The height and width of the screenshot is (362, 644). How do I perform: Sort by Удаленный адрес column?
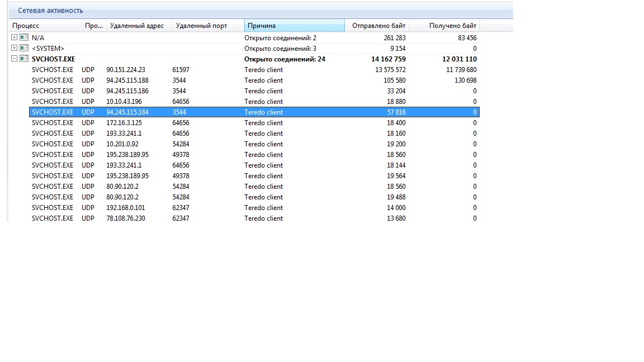(137, 26)
